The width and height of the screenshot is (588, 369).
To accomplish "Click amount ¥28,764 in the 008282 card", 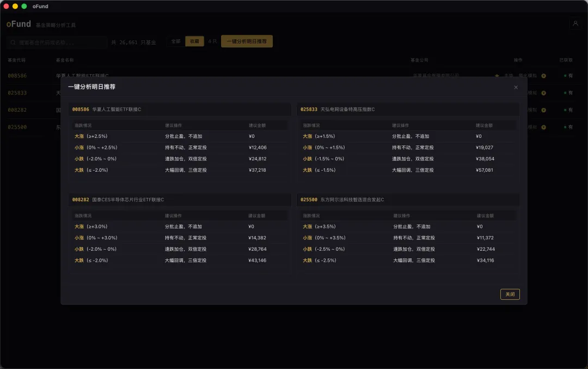I will tap(257, 249).
